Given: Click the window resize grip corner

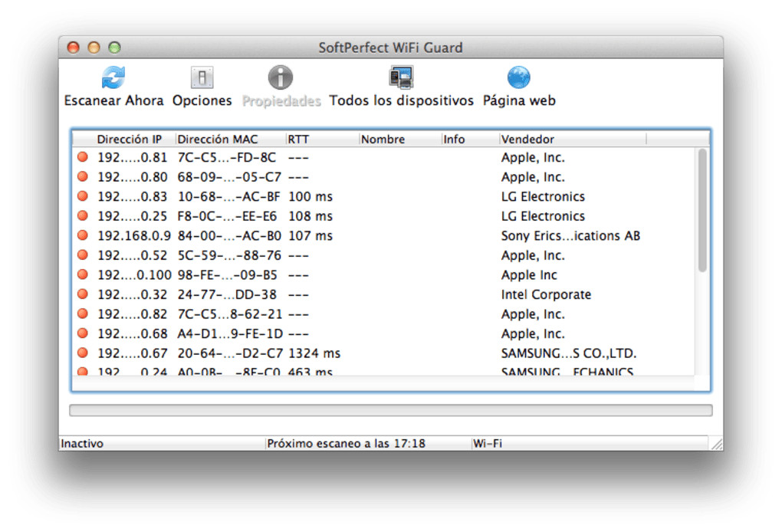Looking at the screenshot, I should [x=717, y=444].
